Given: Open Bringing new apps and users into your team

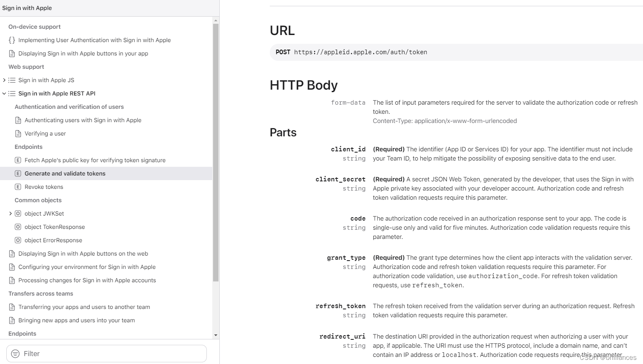Looking at the screenshot, I should [77, 320].
